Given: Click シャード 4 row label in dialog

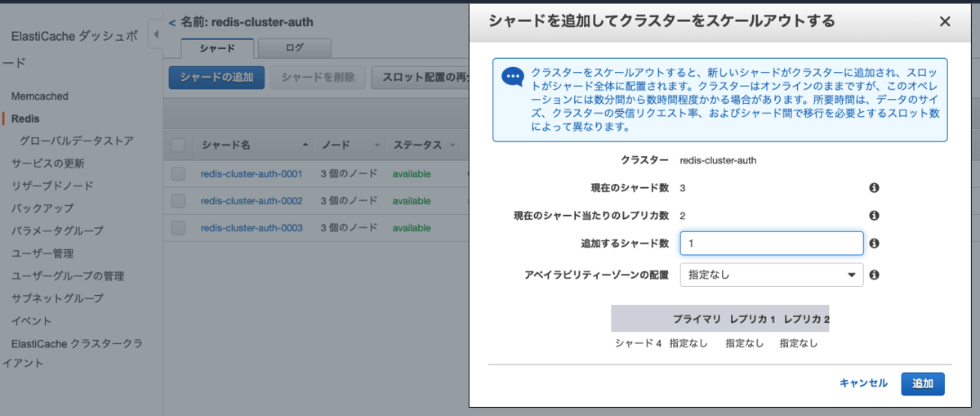Looking at the screenshot, I should point(638,344).
